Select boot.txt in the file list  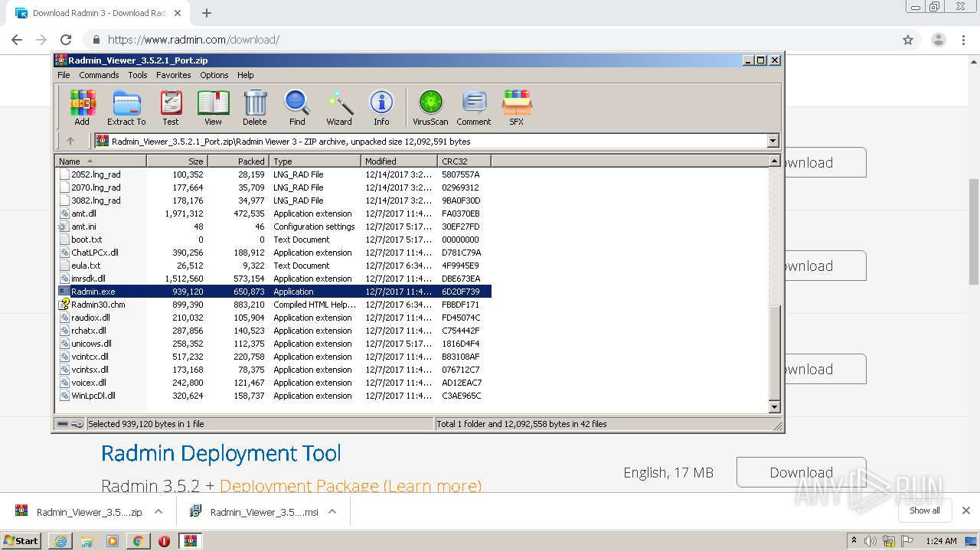tap(275, 240)
